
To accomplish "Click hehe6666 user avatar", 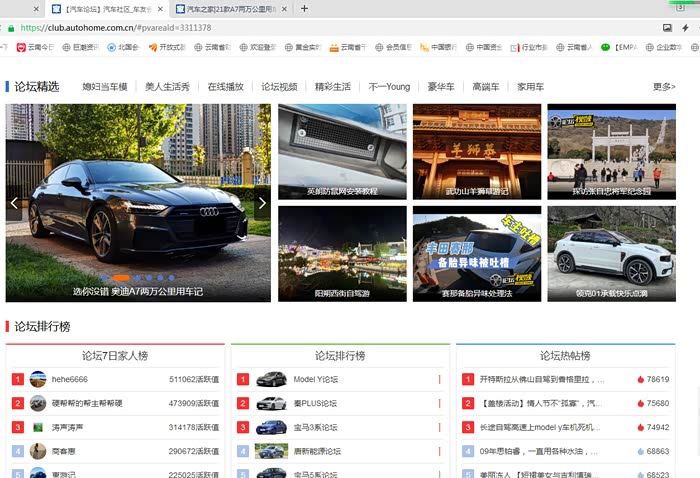I will click(x=38, y=379).
